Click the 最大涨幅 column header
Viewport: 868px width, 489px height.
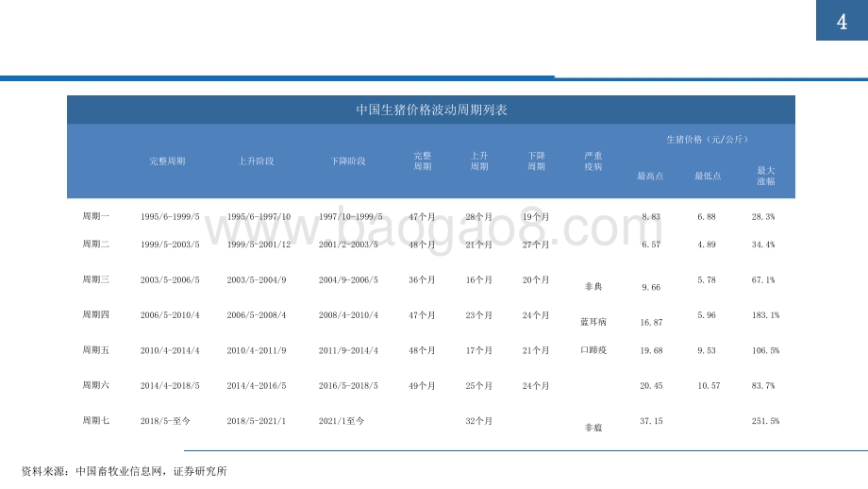pos(766,177)
